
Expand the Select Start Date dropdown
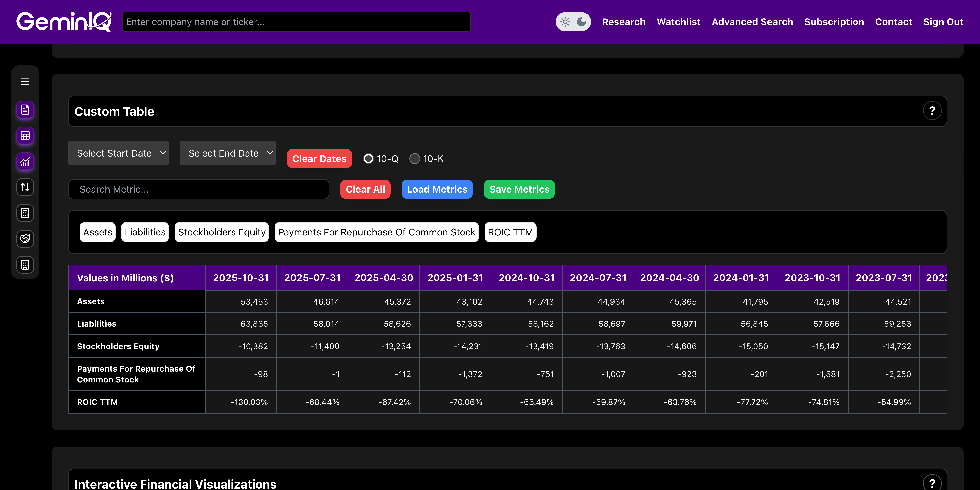tap(118, 153)
